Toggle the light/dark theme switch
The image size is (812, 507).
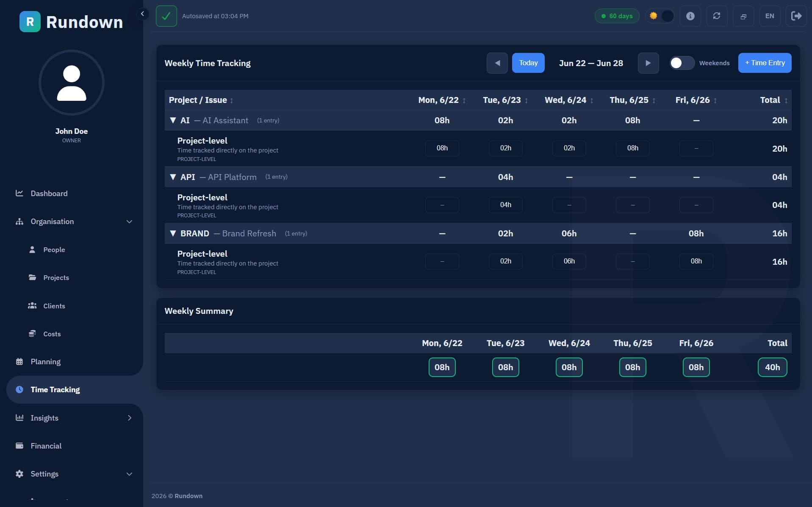[660, 16]
